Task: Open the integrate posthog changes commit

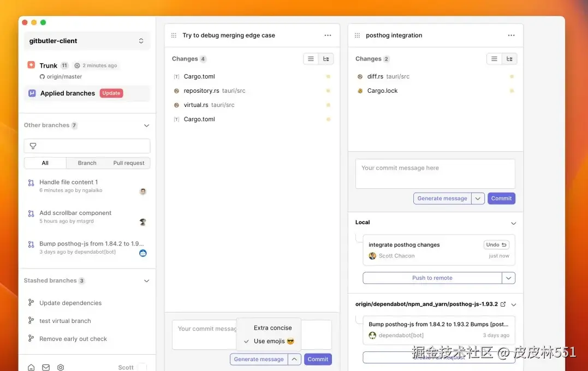Action: coord(439,250)
